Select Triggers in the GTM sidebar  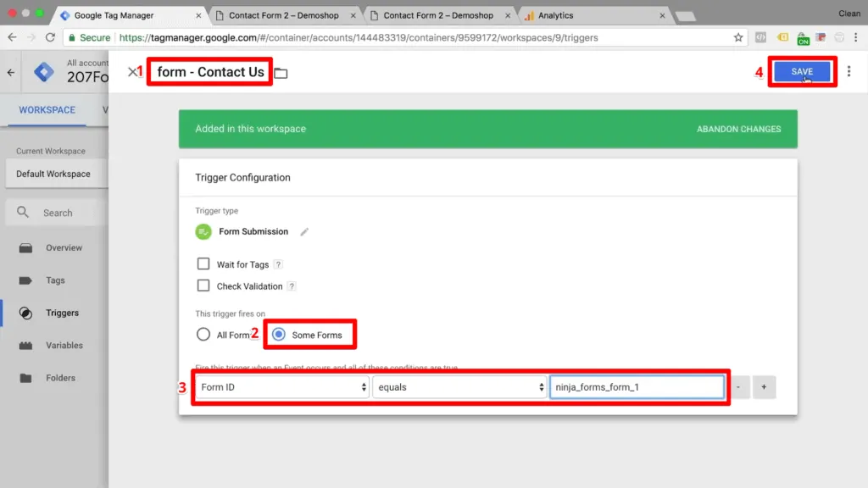coord(64,313)
